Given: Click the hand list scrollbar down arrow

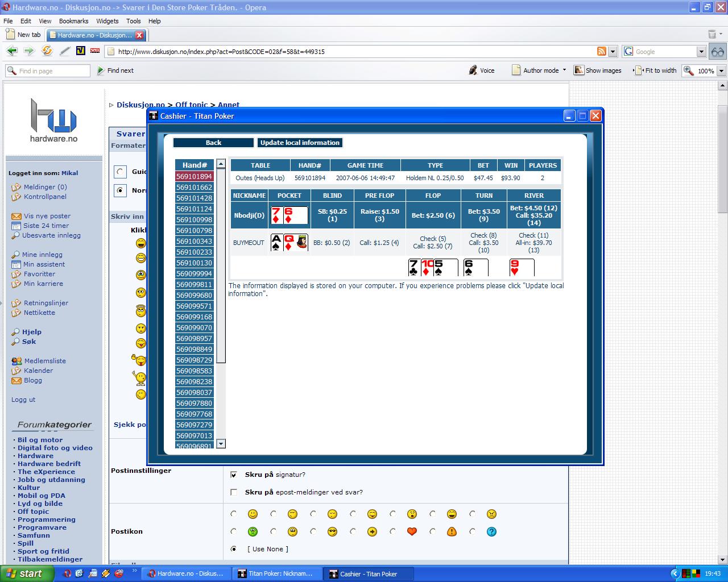Looking at the screenshot, I should point(221,444).
